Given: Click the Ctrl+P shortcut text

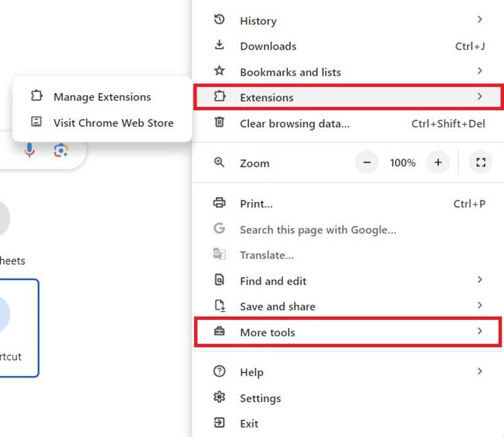Looking at the screenshot, I should [469, 204].
